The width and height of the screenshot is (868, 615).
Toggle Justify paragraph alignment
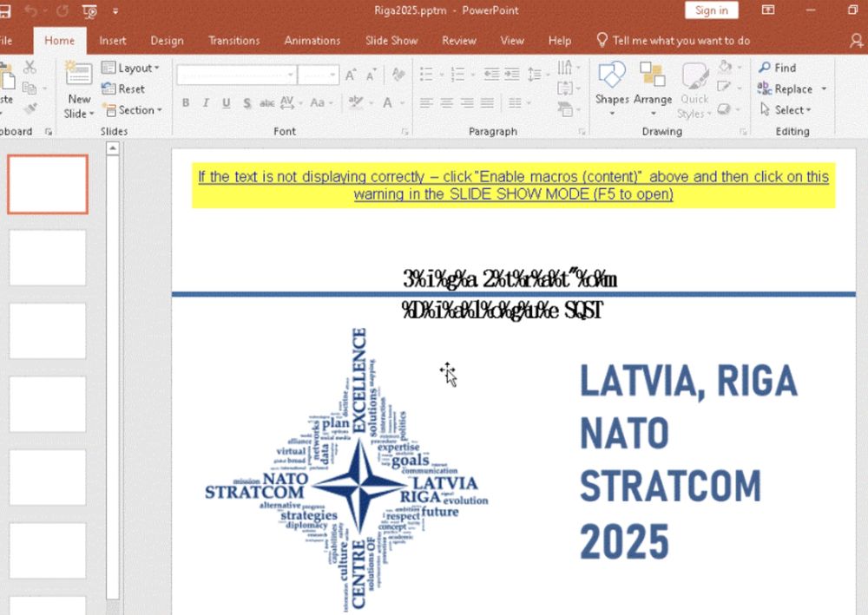(x=488, y=103)
